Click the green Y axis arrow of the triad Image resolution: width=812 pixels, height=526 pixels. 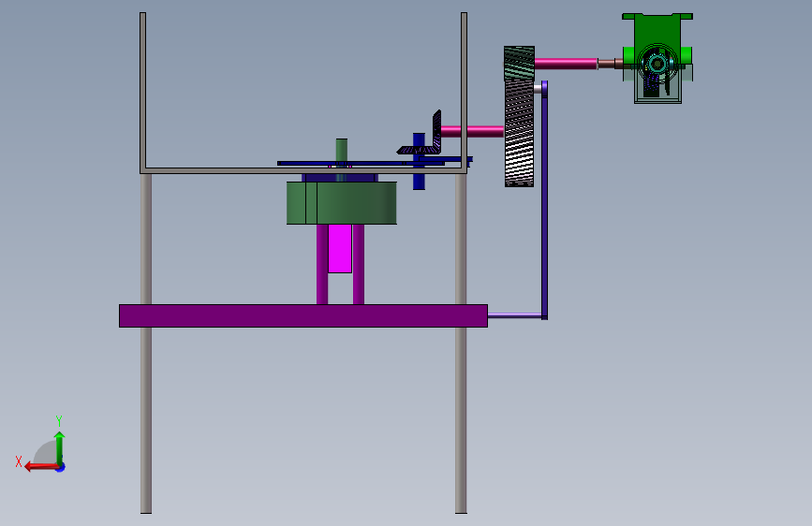[x=60, y=447]
